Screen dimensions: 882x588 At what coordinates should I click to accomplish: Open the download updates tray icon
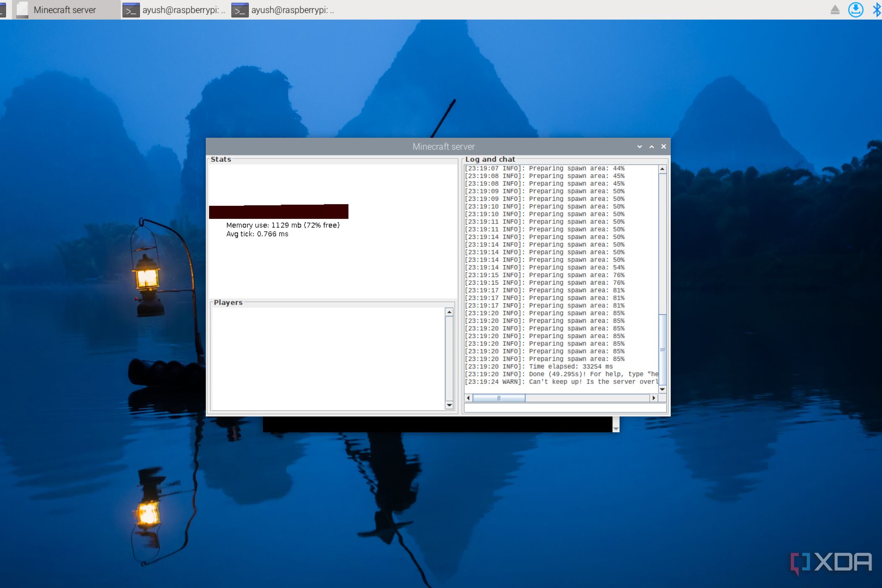pyautogui.click(x=856, y=10)
